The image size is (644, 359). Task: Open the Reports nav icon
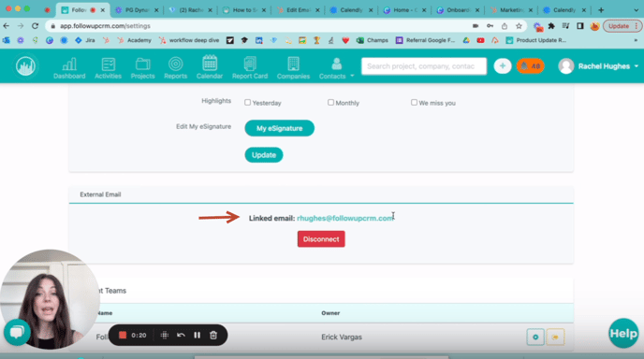pyautogui.click(x=175, y=68)
